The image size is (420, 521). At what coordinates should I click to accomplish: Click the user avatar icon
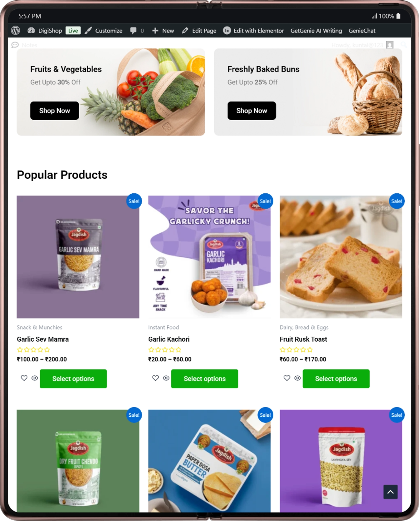(390, 45)
